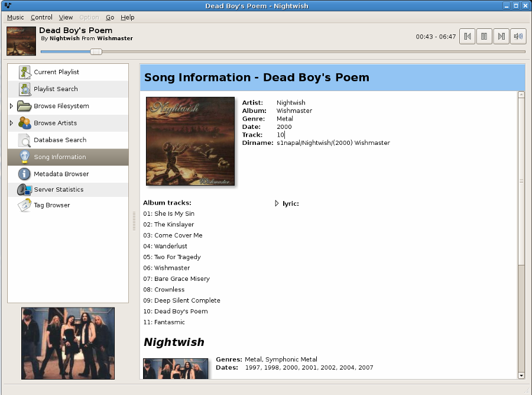Image resolution: width=532 pixels, height=395 pixels.
Task: Click the Date value 2000
Action: coord(284,127)
